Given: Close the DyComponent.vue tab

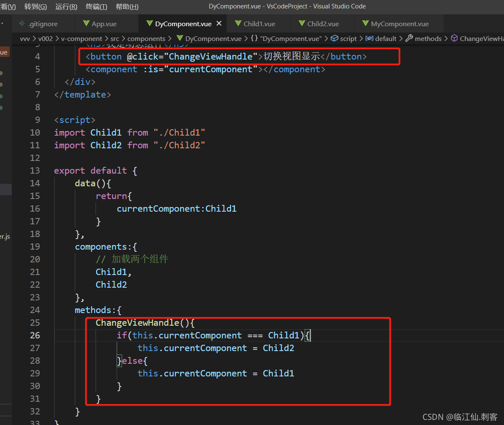Looking at the screenshot, I should (x=219, y=24).
